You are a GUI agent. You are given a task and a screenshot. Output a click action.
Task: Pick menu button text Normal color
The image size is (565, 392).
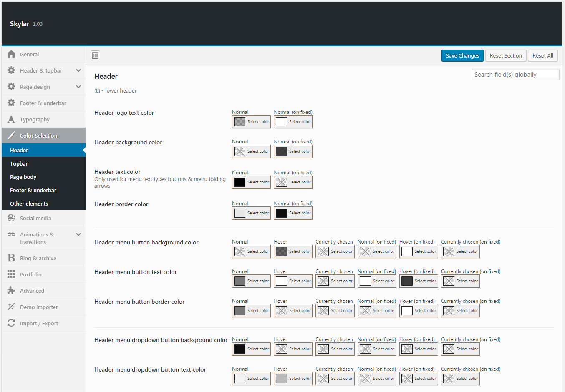click(251, 281)
